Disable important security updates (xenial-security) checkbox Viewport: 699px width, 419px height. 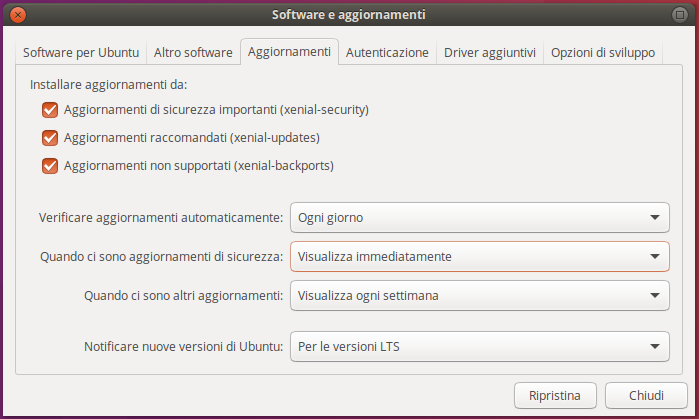[x=50, y=110]
